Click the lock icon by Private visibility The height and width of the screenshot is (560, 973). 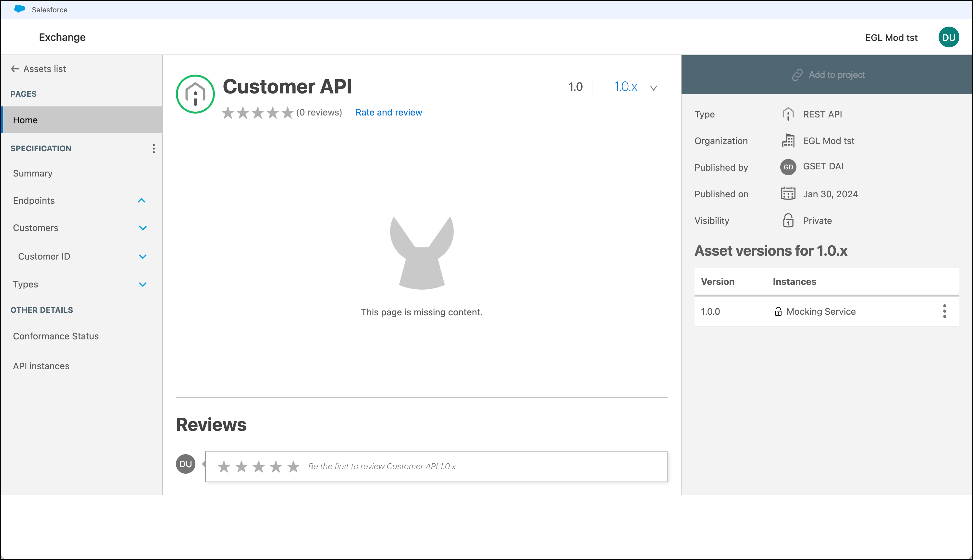click(x=788, y=220)
